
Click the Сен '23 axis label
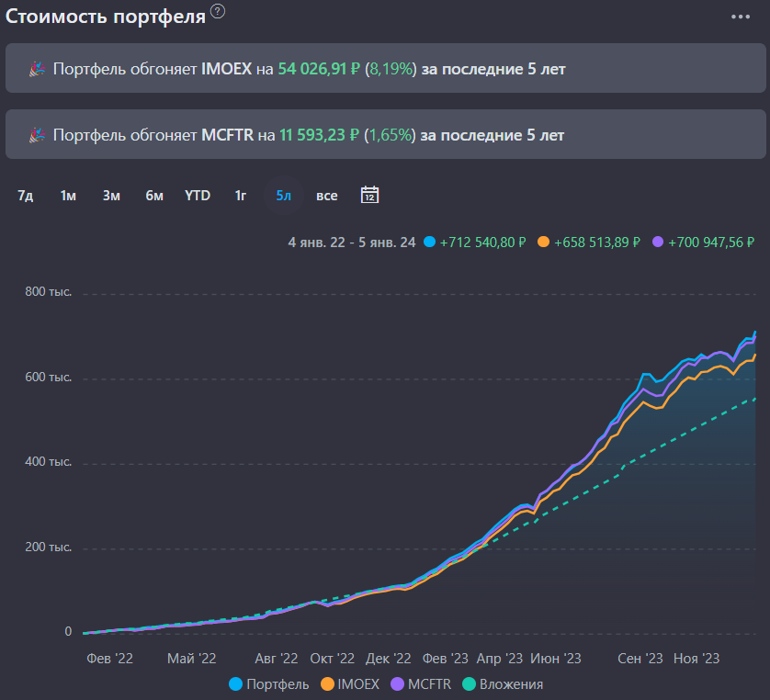click(x=640, y=659)
